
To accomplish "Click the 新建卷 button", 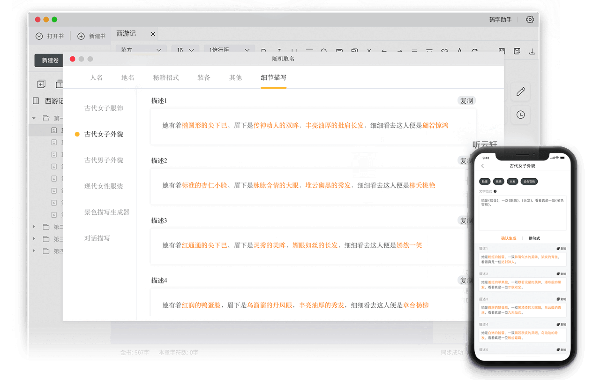I will point(49,60).
